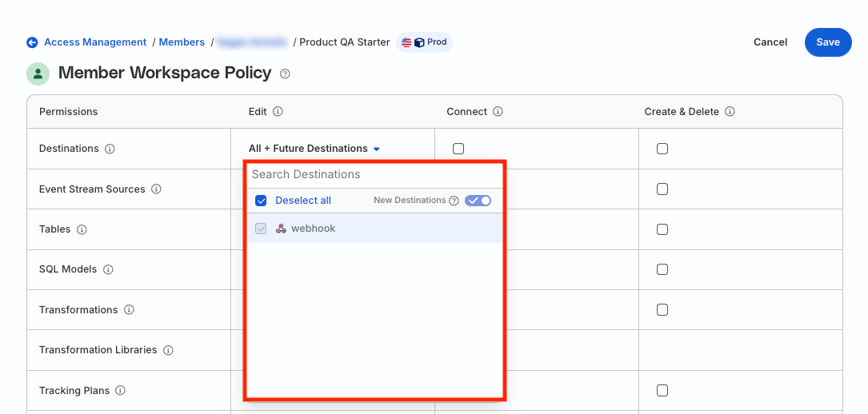Click the Prod workspace badge
This screenshot has height=414, width=868.
point(425,42)
